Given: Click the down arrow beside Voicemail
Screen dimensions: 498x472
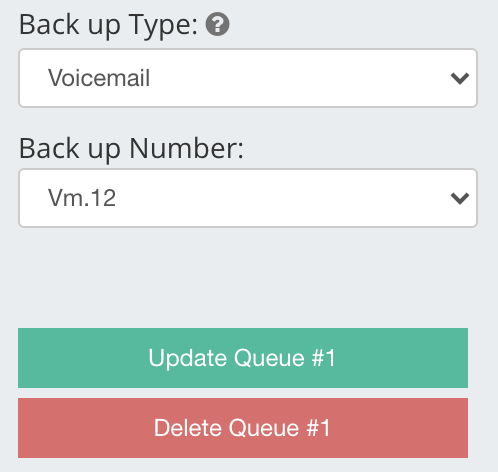Looking at the screenshot, I should [460, 79].
